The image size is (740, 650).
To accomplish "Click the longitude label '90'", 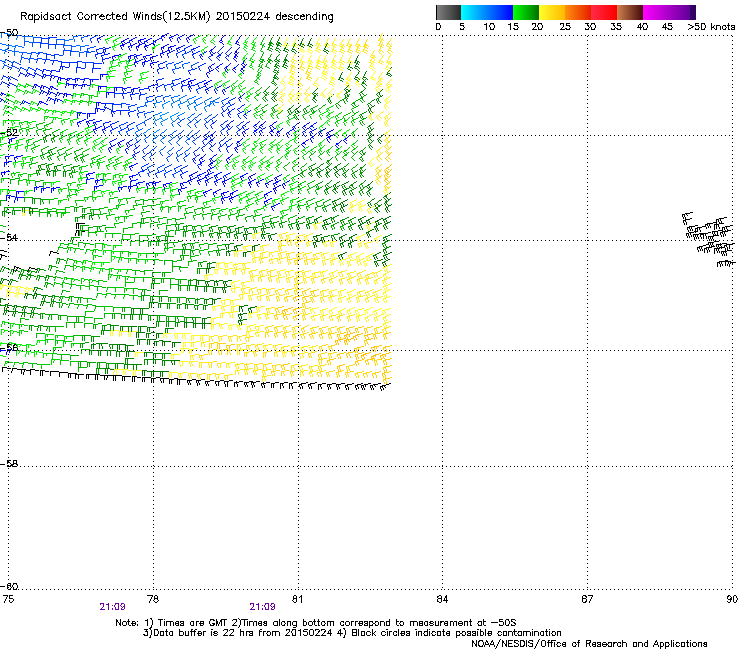I will coord(732,599).
